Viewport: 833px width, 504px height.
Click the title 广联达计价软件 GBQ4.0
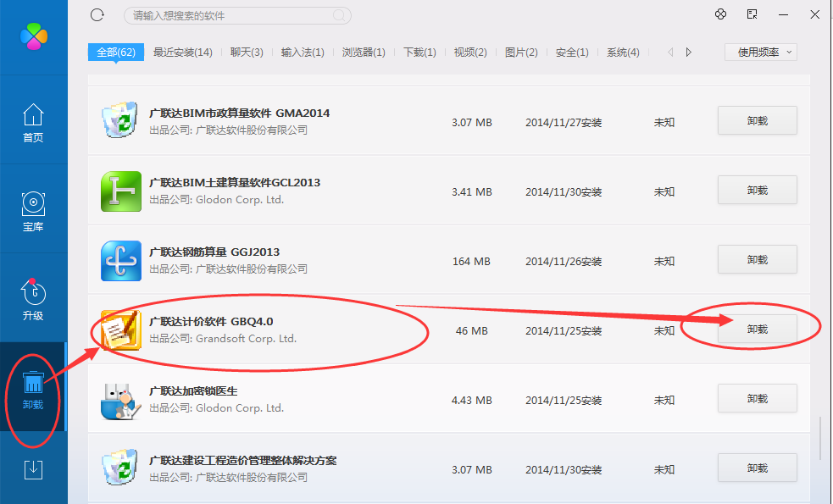[211, 322]
